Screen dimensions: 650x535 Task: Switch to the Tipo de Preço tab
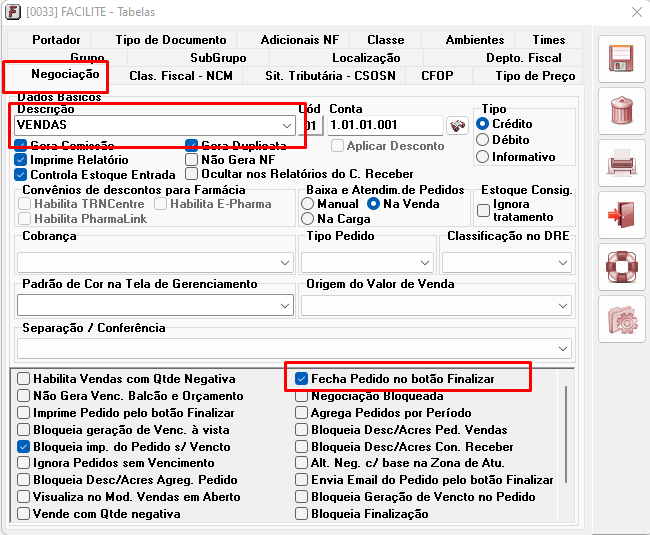click(535, 76)
